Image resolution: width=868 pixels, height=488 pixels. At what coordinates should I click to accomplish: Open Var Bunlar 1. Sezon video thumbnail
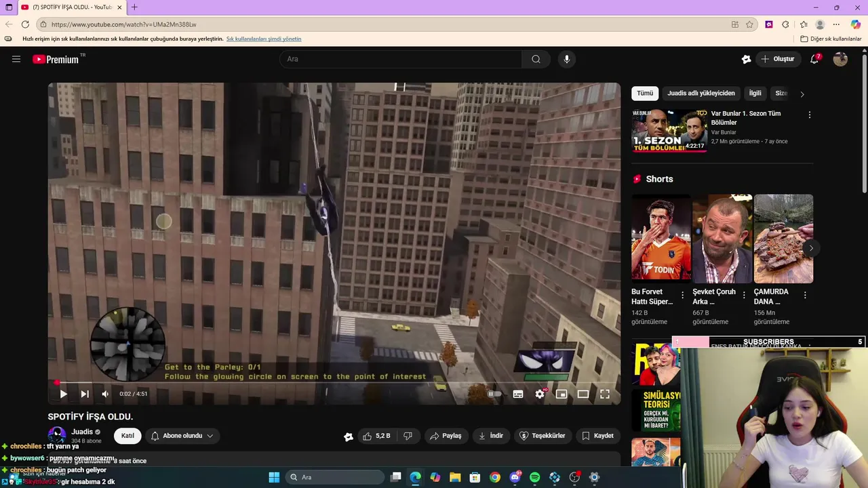[669, 131]
